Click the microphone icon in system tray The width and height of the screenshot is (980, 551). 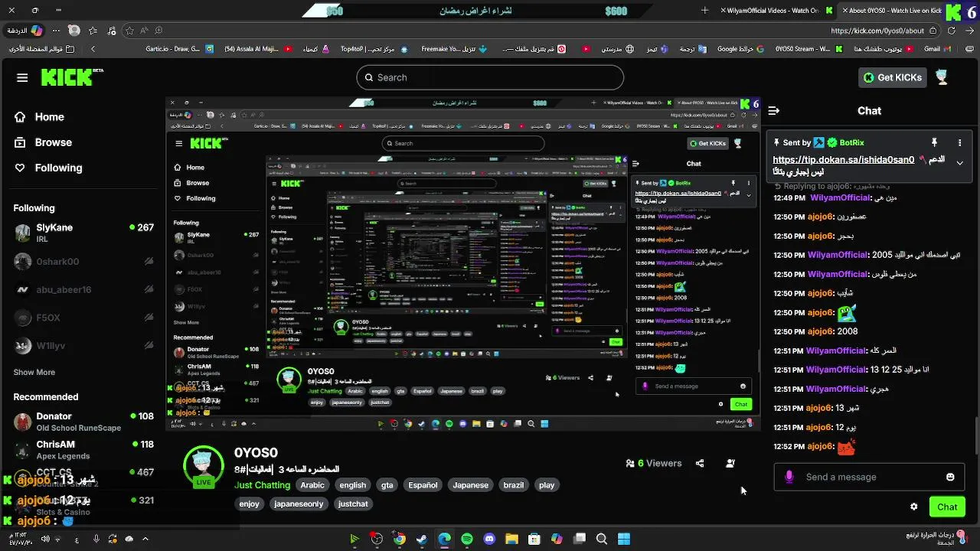tap(96, 539)
